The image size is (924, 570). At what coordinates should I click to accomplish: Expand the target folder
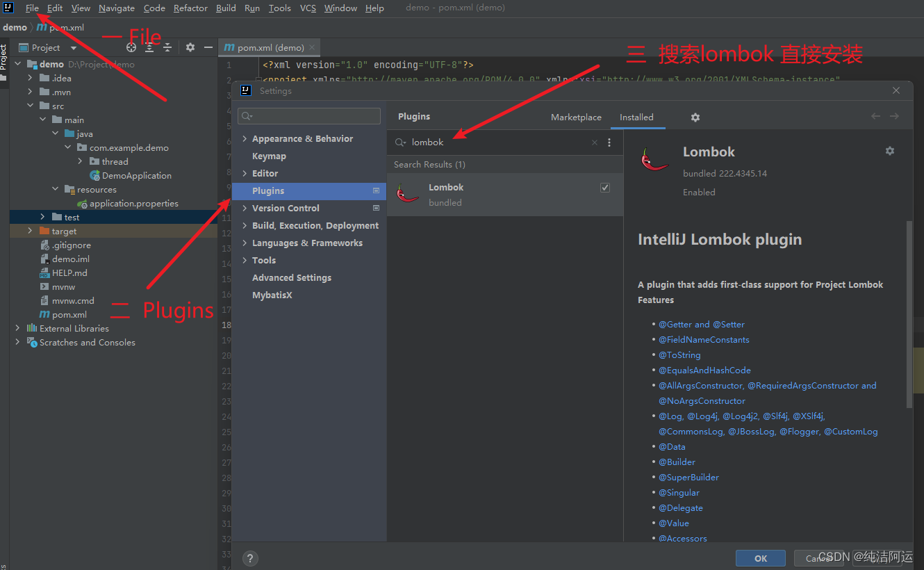click(x=30, y=231)
